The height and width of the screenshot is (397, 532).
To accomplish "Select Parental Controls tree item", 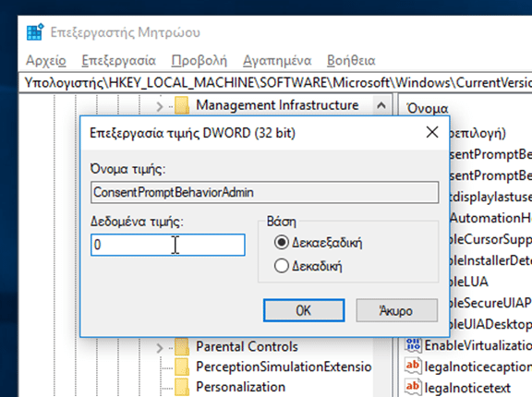I will click(x=247, y=346).
